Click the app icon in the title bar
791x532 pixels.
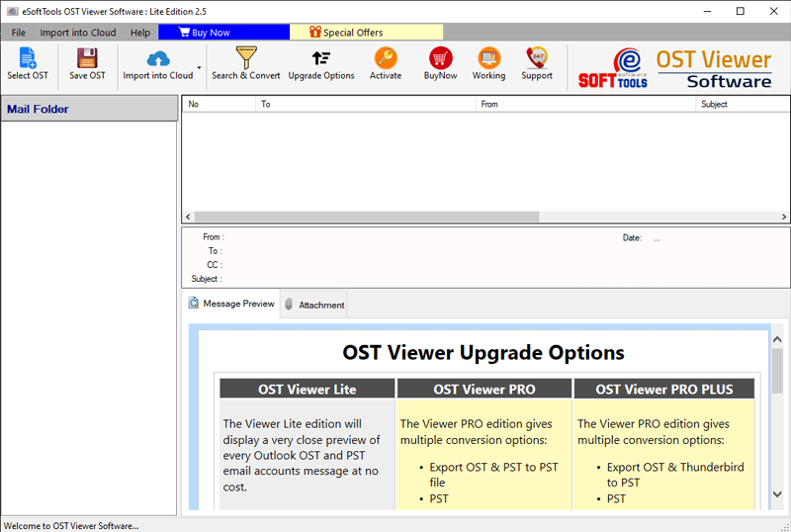tap(13, 11)
